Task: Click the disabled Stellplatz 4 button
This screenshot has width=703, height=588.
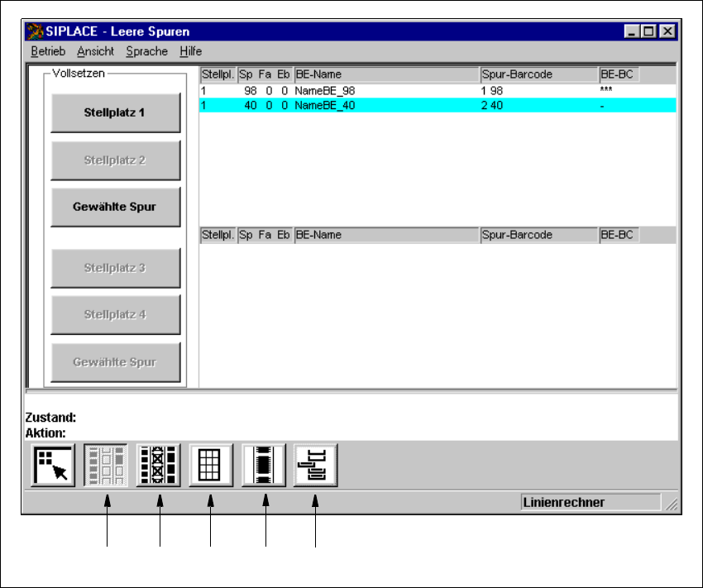Action: (x=116, y=314)
